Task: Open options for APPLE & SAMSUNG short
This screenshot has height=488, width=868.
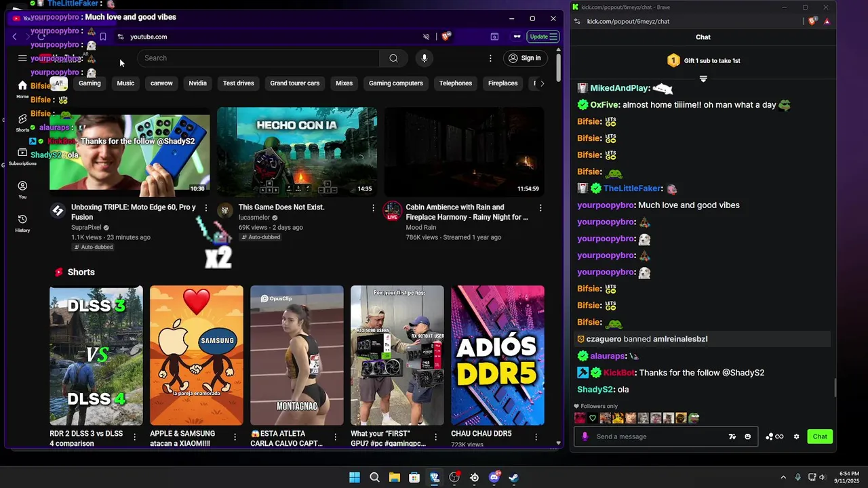Action: (x=235, y=436)
